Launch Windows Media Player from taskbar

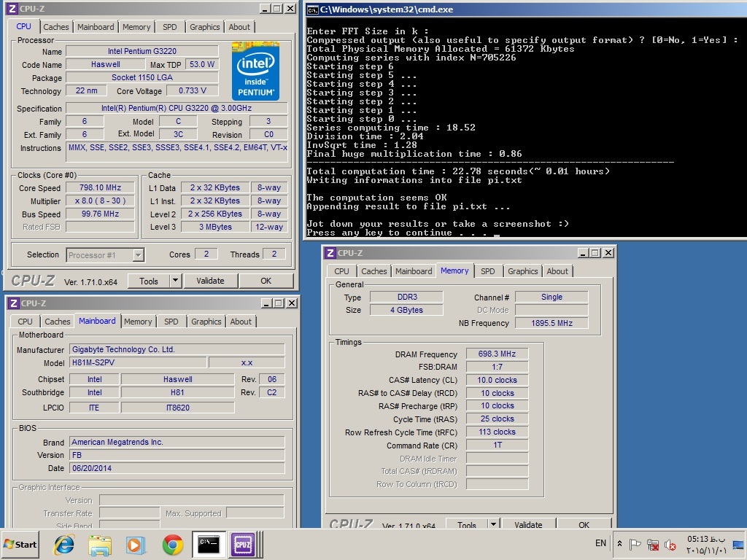[x=136, y=544]
